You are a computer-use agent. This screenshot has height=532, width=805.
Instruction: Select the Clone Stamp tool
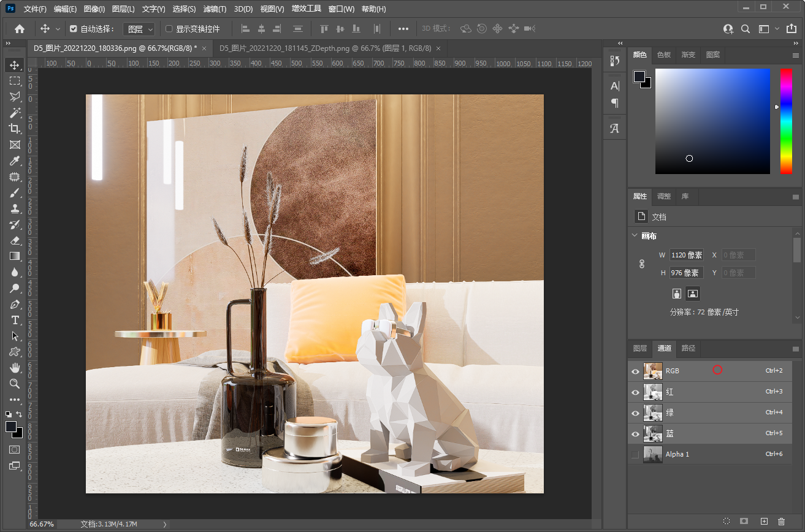tap(15, 208)
